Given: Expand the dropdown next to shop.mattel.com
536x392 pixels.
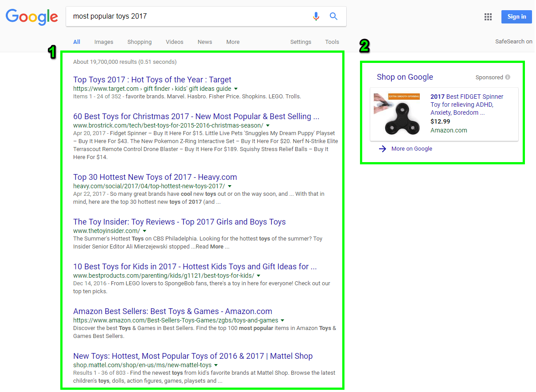Looking at the screenshot, I should click(x=216, y=365).
